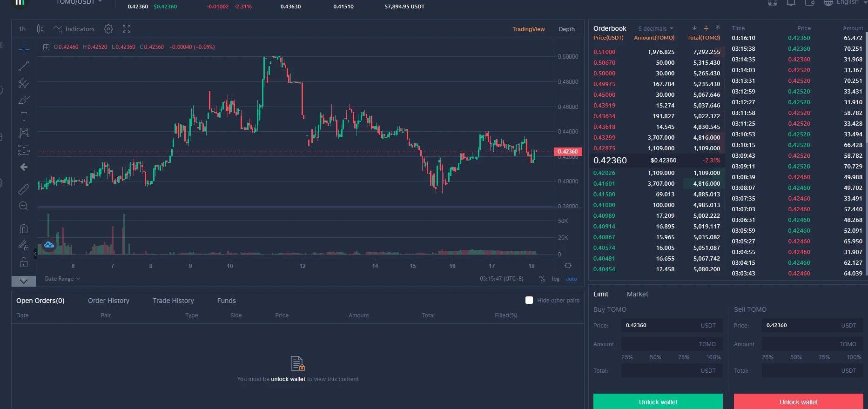Click the unlock wallet link in orders
This screenshot has width=868, height=409.
(x=288, y=379)
